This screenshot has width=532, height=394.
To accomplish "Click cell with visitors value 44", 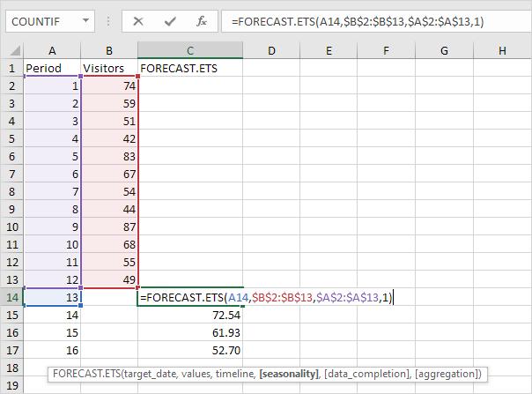I will point(109,209).
